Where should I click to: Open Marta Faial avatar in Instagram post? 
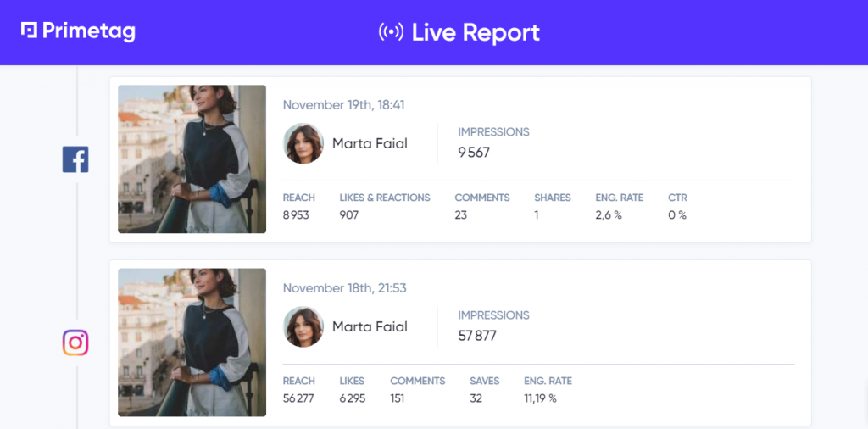303,327
